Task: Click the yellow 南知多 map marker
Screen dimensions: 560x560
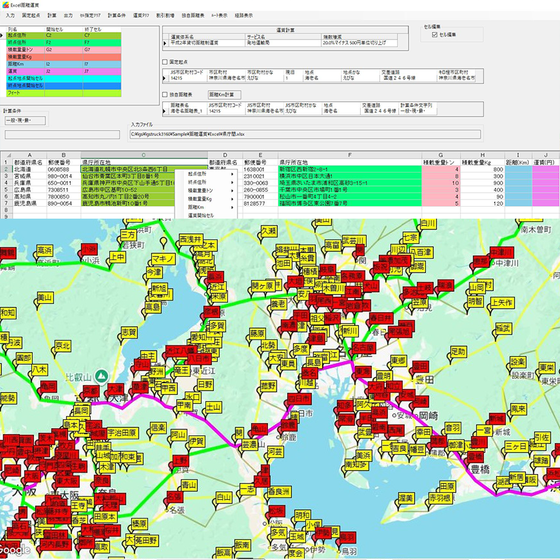Action: coord(356,465)
